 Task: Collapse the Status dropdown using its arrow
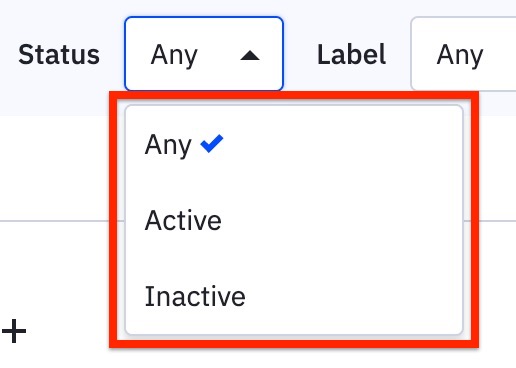(x=250, y=55)
